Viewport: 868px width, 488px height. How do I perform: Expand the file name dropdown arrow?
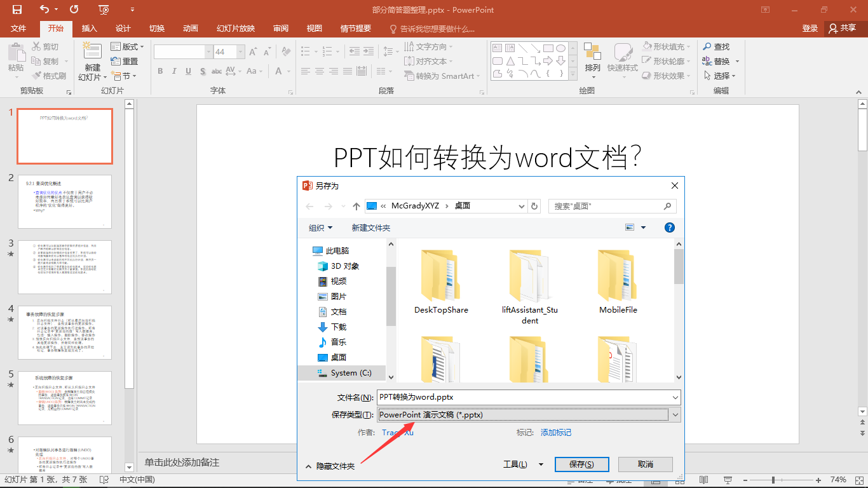675,397
